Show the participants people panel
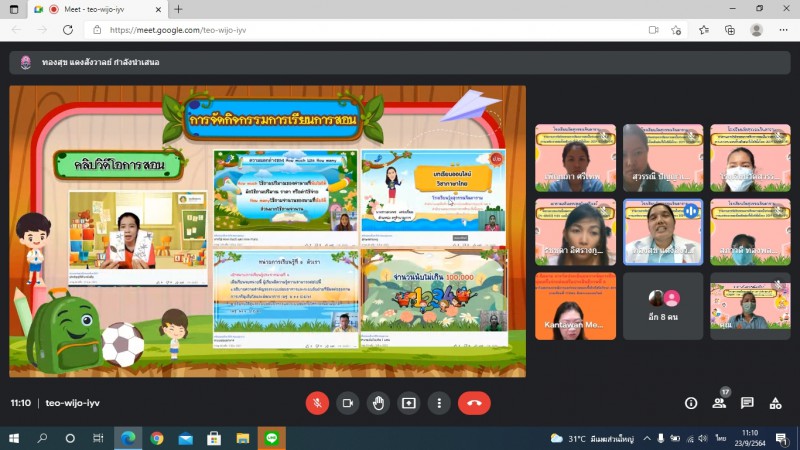The height and width of the screenshot is (450, 800). [x=719, y=403]
